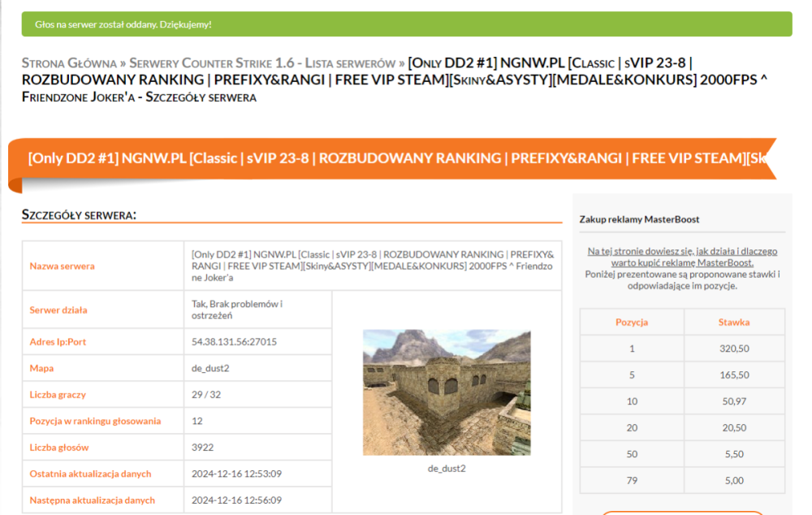This screenshot has height=515, width=812.
Task: Click the Liczba graczy label
Action: click(x=58, y=395)
